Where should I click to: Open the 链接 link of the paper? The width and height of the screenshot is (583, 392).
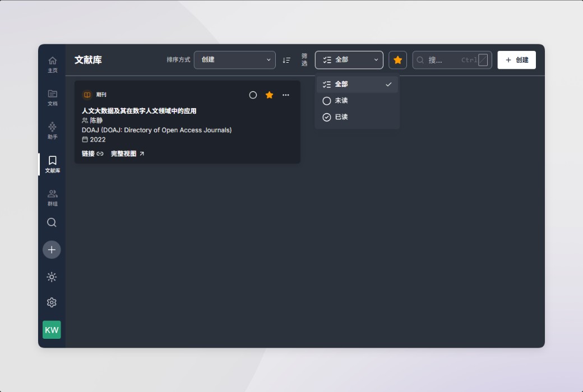click(x=92, y=154)
